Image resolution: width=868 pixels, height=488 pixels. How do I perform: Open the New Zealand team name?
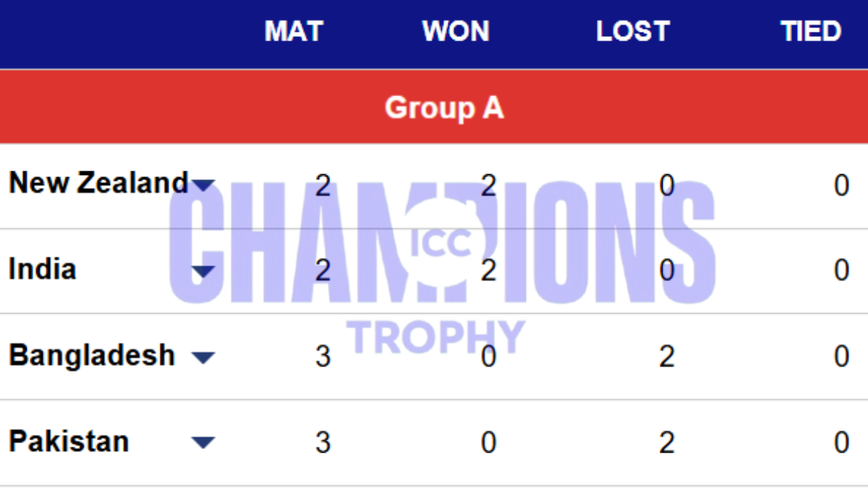click(98, 184)
